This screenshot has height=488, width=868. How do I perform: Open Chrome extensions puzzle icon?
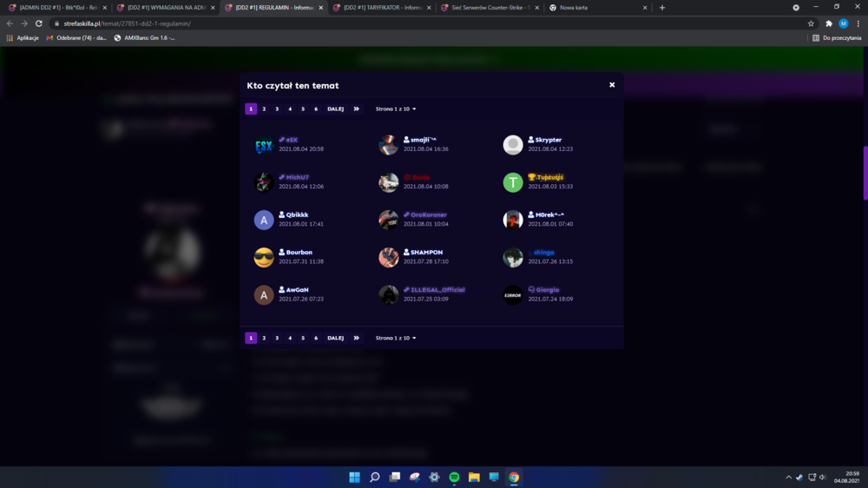(829, 23)
